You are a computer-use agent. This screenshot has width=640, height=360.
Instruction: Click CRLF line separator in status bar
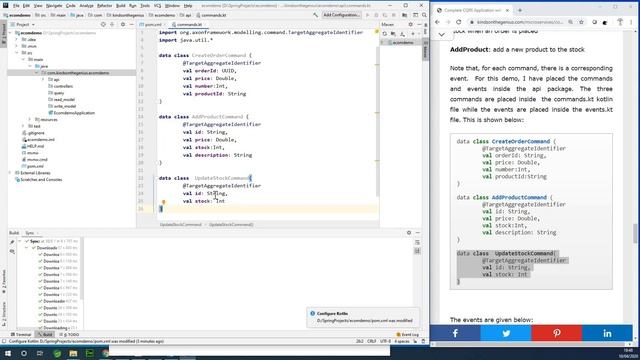(x=371, y=341)
